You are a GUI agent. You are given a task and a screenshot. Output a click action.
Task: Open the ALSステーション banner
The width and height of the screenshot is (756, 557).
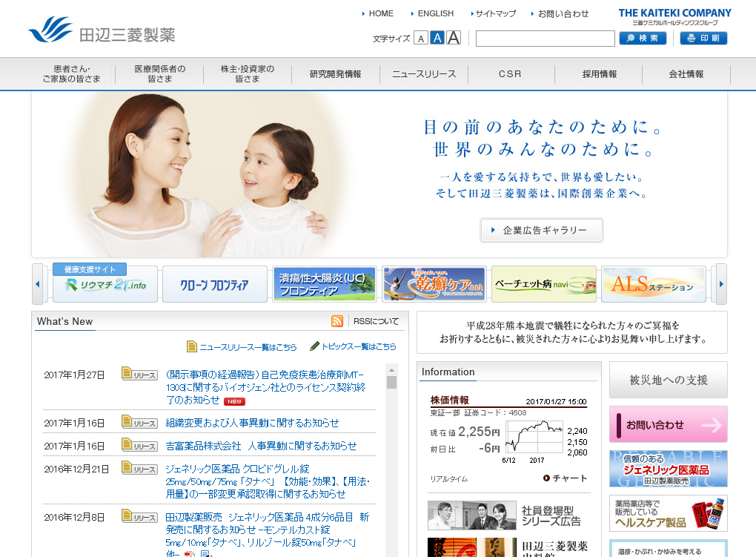(653, 284)
